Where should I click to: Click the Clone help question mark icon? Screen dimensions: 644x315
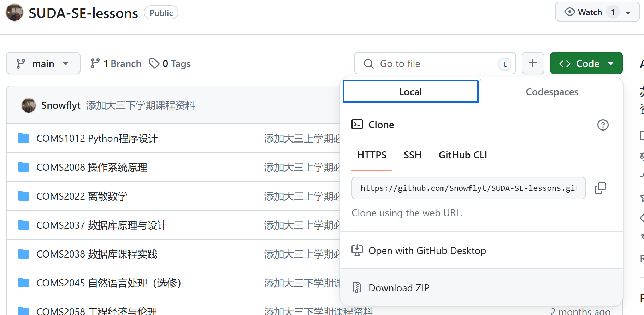[603, 125]
